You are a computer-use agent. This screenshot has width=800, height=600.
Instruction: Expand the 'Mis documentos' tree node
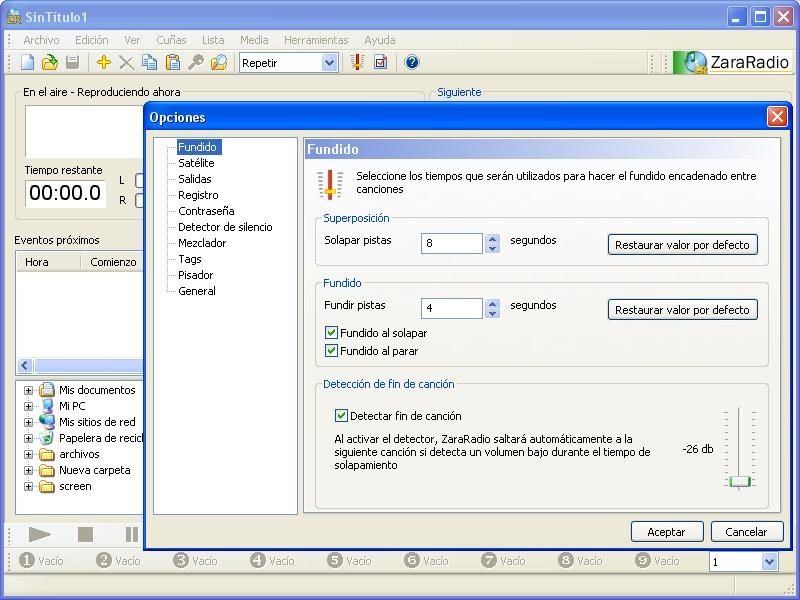tap(29, 391)
